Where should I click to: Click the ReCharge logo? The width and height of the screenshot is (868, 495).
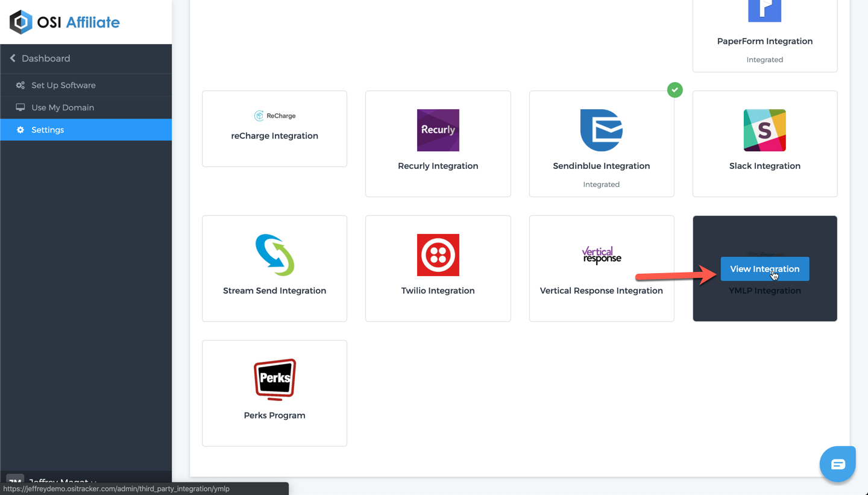[x=275, y=116]
